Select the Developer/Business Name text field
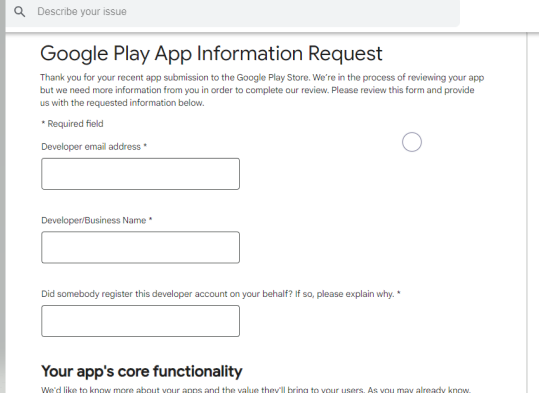The height and width of the screenshot is (393, 539). 140,248
